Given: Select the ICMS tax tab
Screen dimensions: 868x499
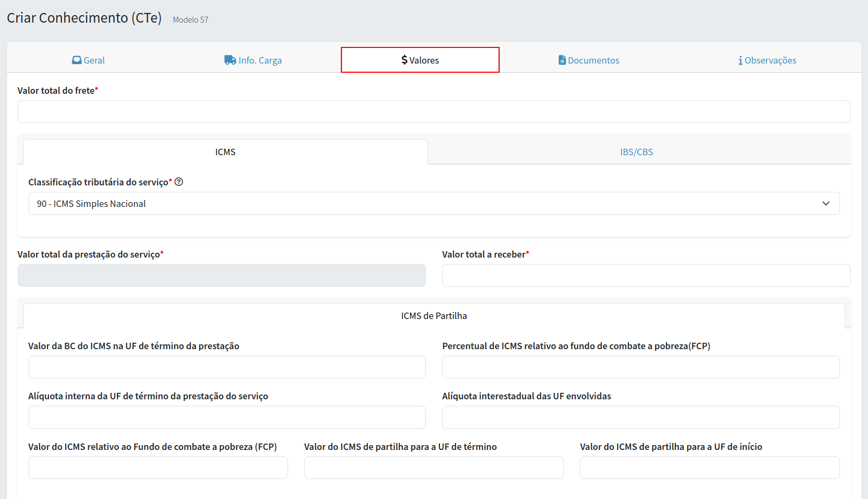Looking at the screenshot, I should coord(225,152).
